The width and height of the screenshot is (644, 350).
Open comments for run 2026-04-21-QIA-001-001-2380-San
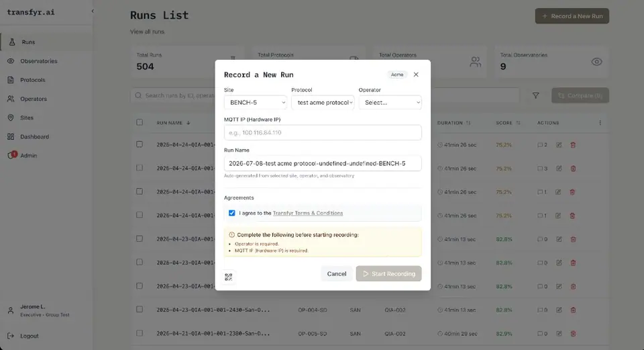[542, 334]
